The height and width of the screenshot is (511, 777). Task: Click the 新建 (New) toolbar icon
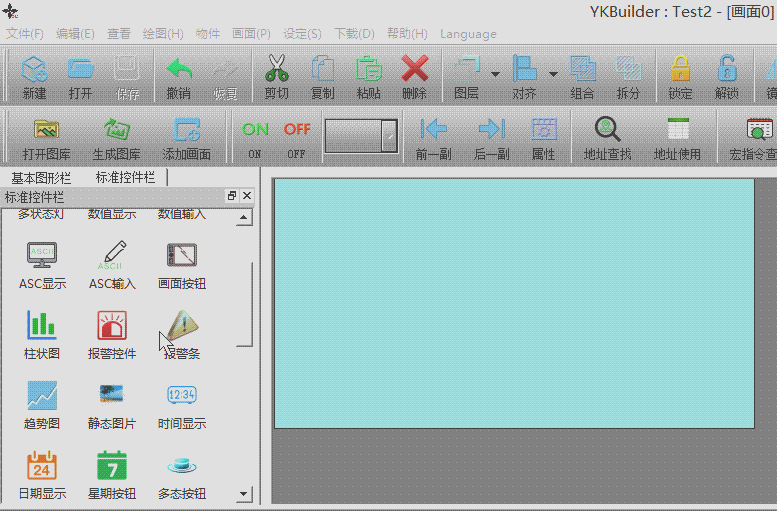coord(34,75)
